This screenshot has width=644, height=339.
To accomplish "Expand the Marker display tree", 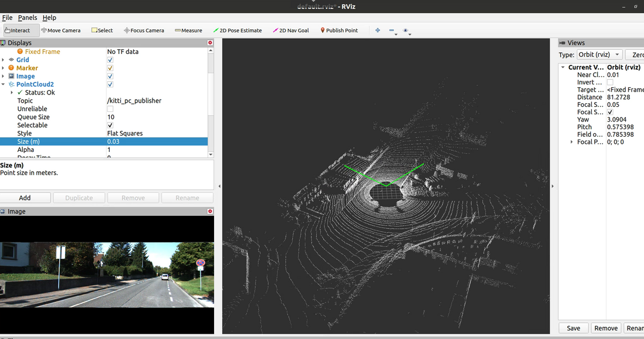I will click(x=4, y=68).
